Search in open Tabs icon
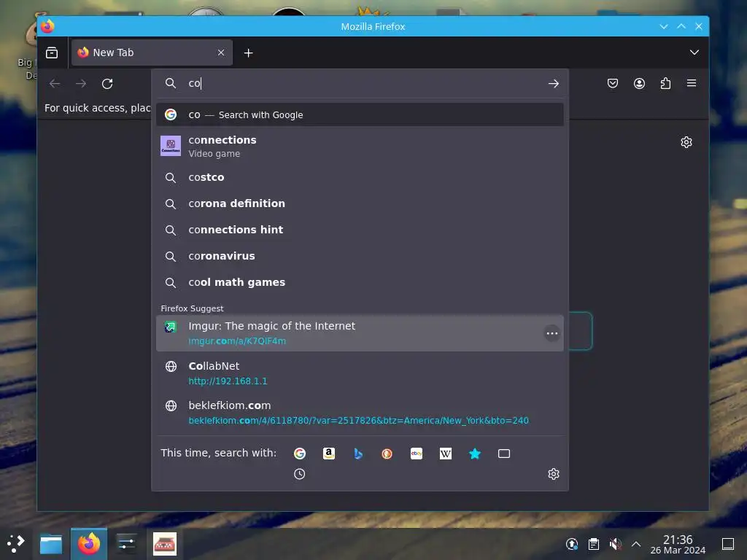Image resolution: width=747 pixels, height=560 pixels. (x=504, y=454)
